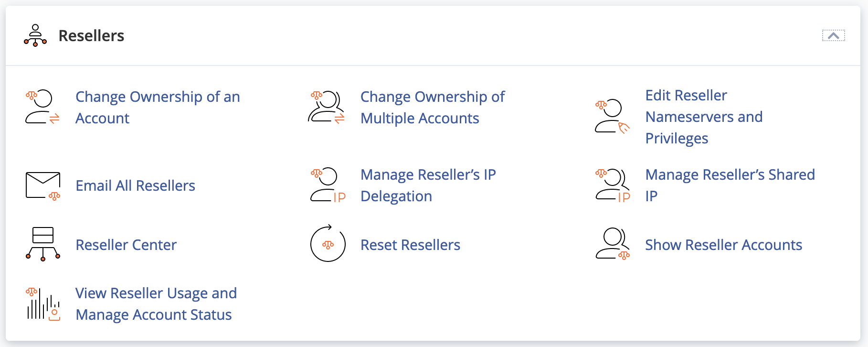The width and height of the screenshot is (868, 347).
Task: Click the Manage Reseller's IP Delegation icon
Action: point(327,185)
